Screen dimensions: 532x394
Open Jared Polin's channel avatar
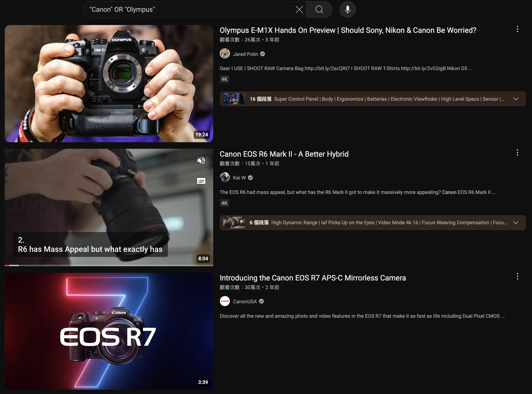(225, 54)
